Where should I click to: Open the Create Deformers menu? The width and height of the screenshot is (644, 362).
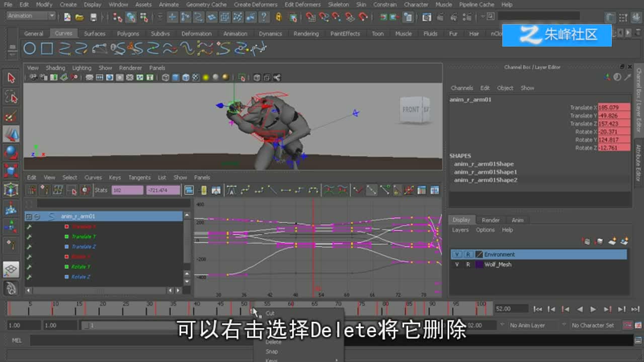click(x=256, y=5)
